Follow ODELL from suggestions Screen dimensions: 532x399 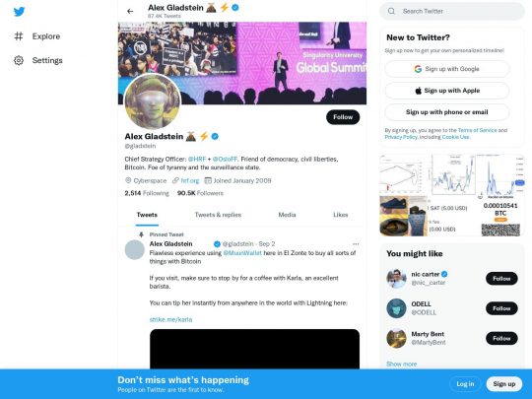coord(501,308)
